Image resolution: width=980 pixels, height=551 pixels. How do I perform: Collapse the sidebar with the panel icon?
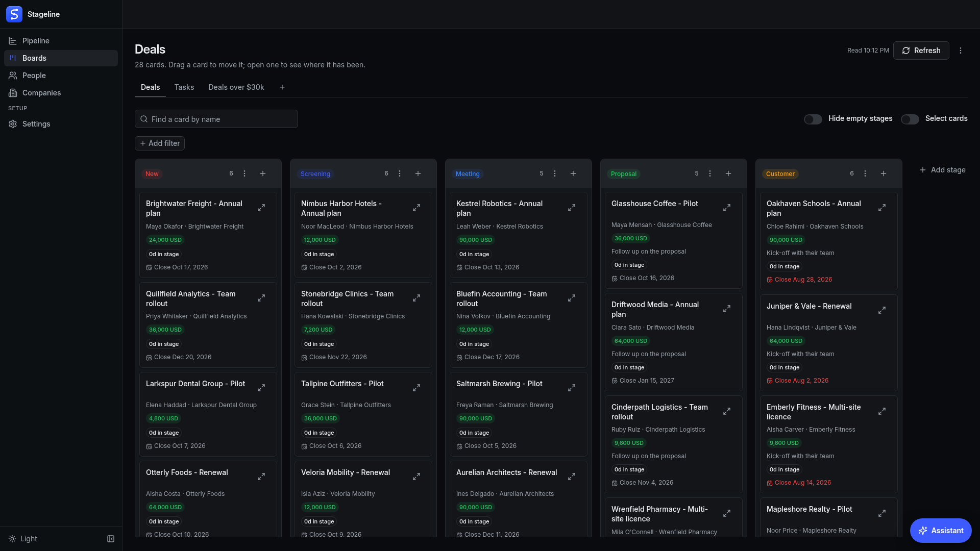(111, 539)
